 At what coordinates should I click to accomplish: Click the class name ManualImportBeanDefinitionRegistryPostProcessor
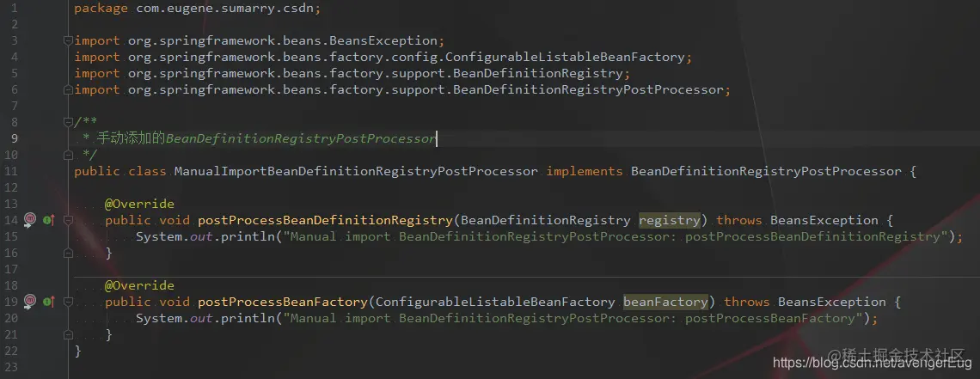(x=356, y=171)
